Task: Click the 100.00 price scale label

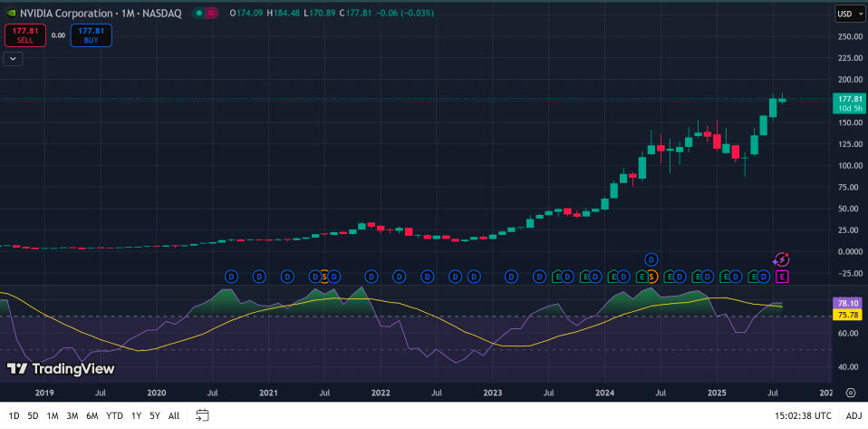Action: coord(850,166)
